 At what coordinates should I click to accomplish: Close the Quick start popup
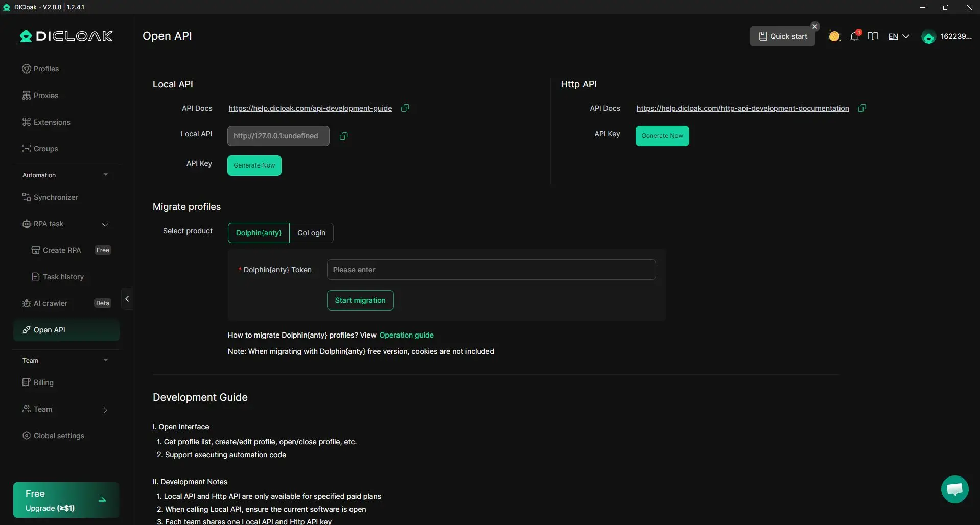tap(815, 27)
